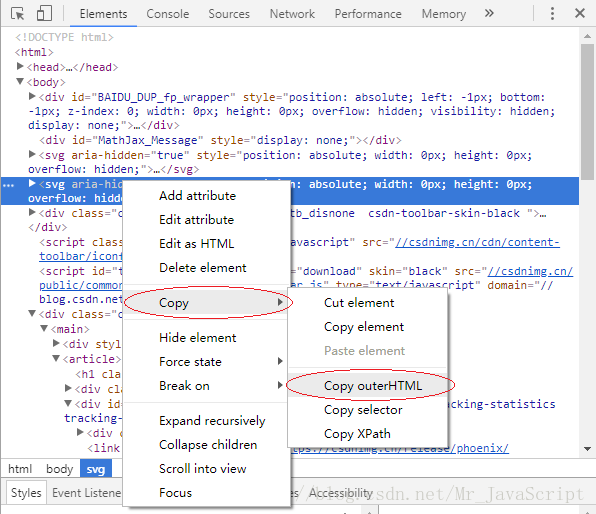
Task: Choose Hide element option
Action: click(x=207, y=338)
